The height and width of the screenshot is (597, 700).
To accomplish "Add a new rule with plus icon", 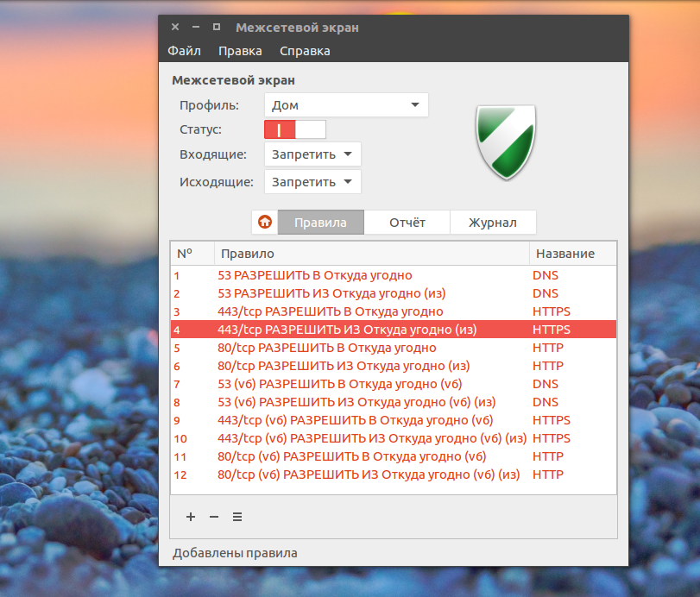I will tap(191, 517).
